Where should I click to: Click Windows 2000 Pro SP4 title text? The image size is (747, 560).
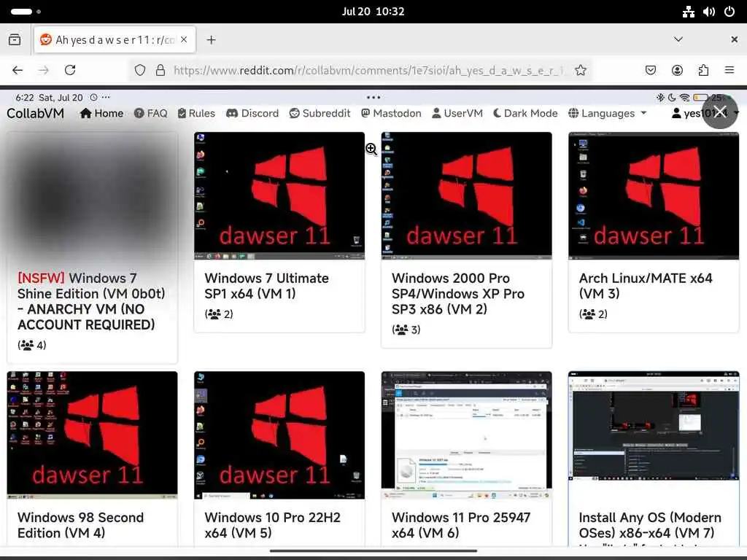click(458, 293)
